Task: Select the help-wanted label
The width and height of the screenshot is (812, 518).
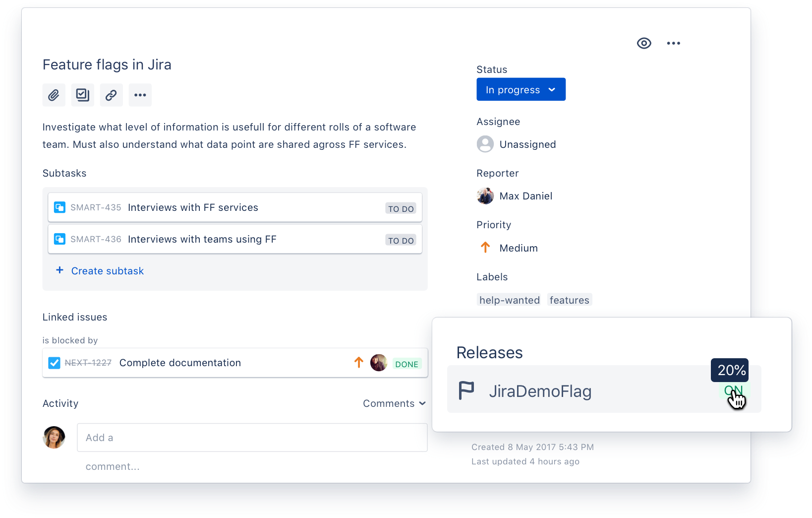Action: click(x=509, y=300)
